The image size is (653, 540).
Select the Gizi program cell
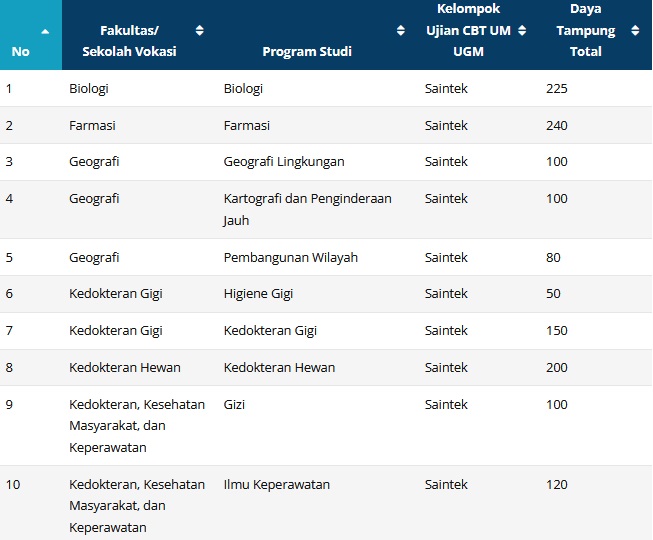235,405
